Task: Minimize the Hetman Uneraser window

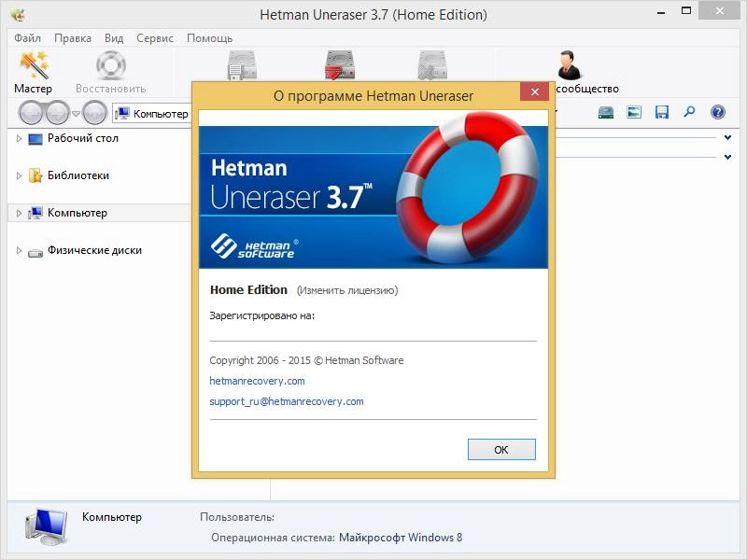Action: 660,12
